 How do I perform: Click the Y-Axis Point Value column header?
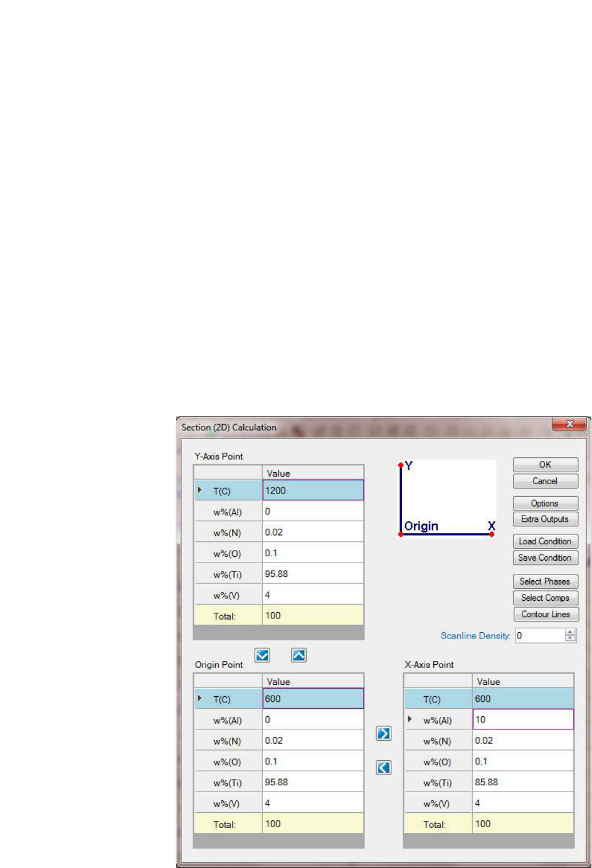[313, 473]
